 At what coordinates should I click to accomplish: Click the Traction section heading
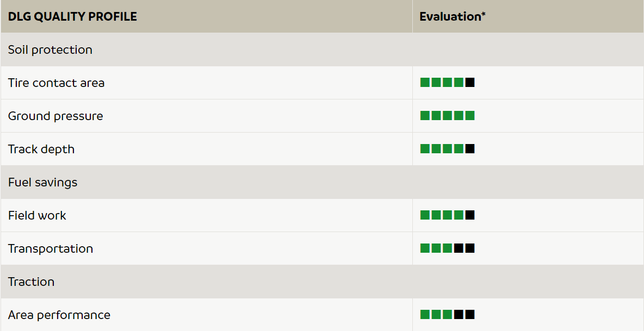[31, 282]
